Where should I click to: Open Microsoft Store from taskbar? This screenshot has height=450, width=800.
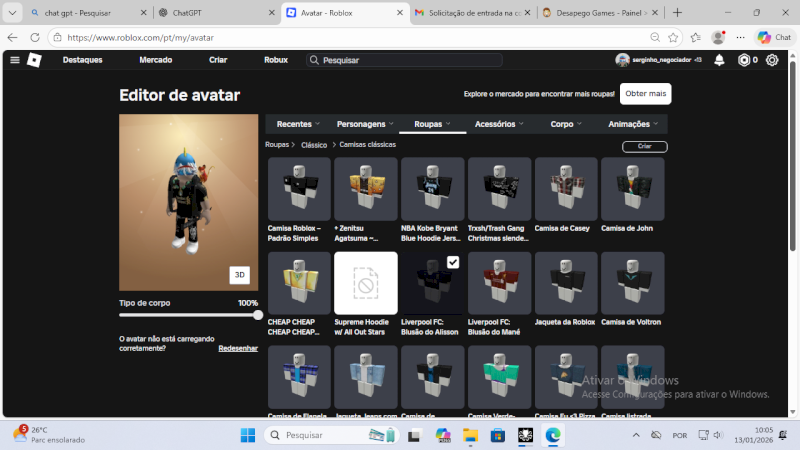[497, 435]
